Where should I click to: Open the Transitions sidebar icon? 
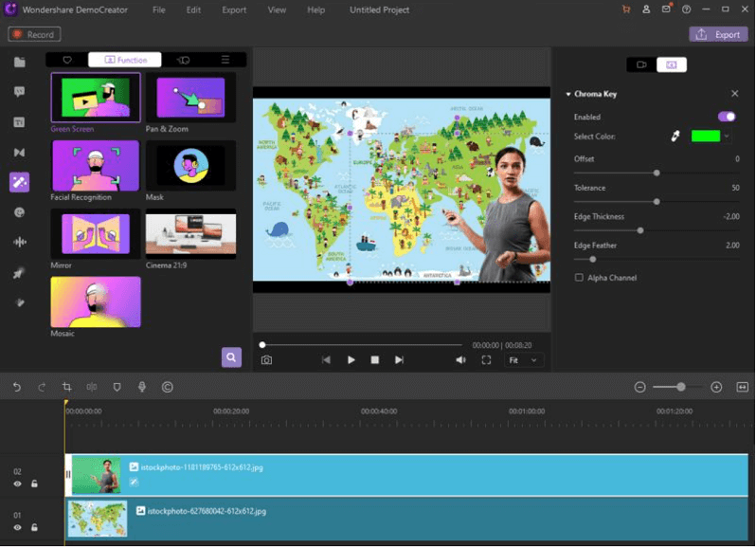click(x=19, y=153)
